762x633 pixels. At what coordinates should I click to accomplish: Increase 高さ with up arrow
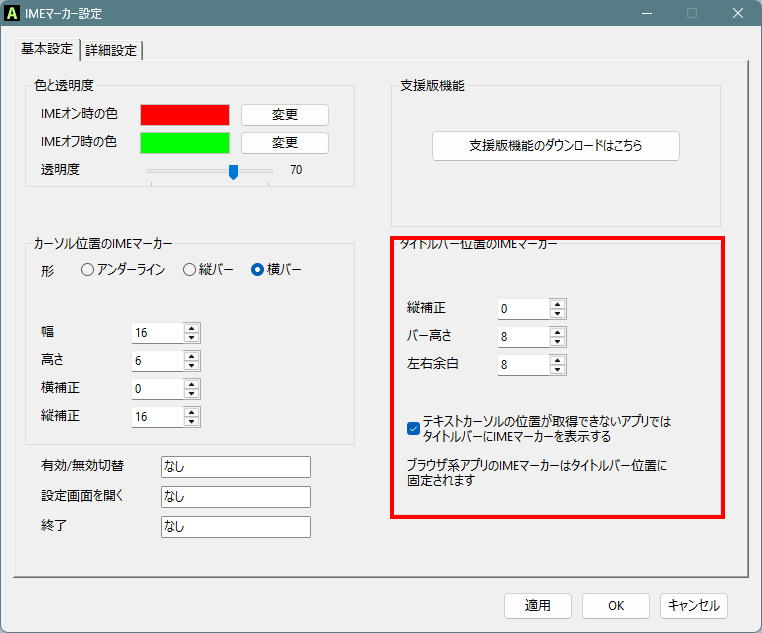tap(191, 357)
